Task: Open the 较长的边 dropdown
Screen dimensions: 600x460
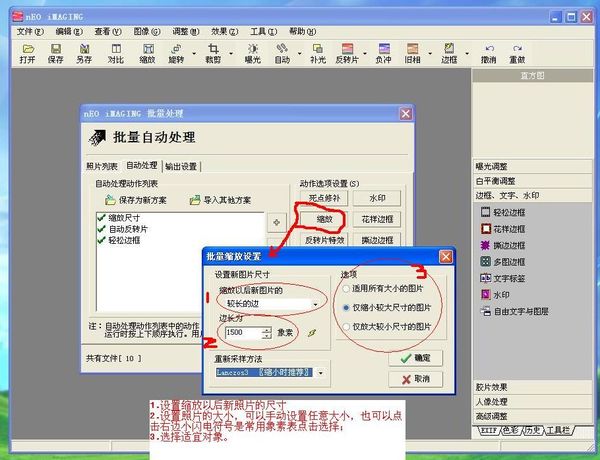Action: (x=317, y=302)
